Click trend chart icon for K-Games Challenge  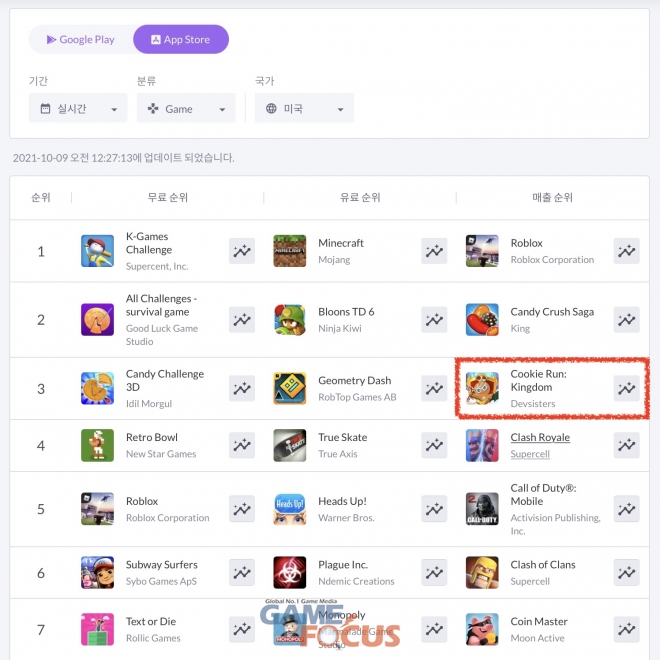point(242,251)
